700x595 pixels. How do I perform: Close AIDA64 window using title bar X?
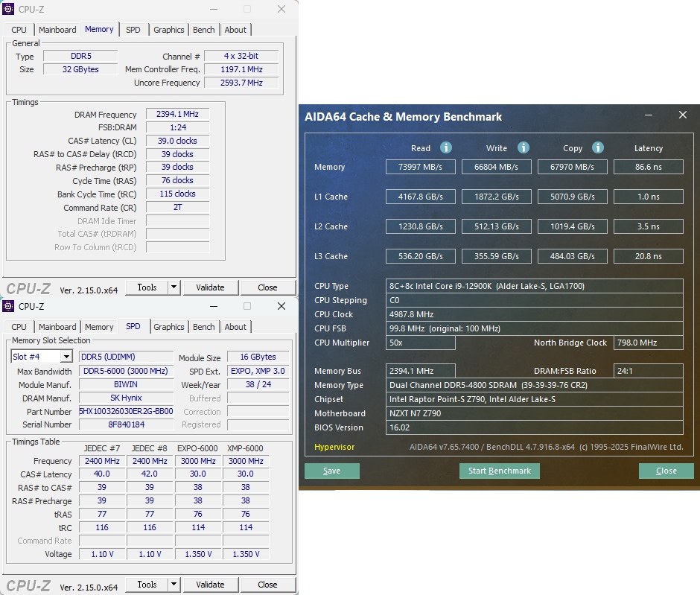pos(683,115)
